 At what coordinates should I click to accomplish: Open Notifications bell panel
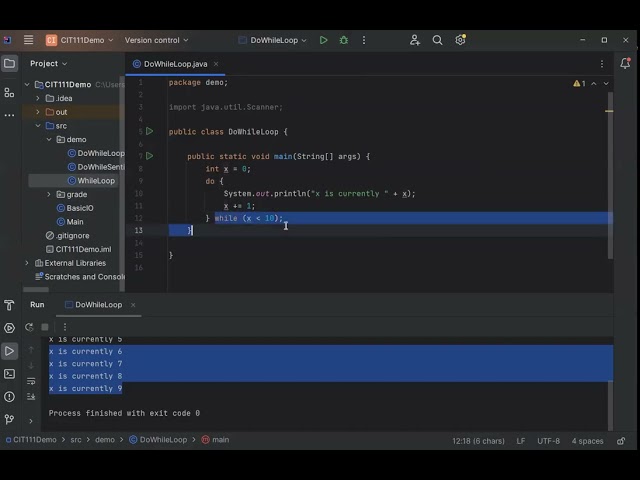point(625,63)
